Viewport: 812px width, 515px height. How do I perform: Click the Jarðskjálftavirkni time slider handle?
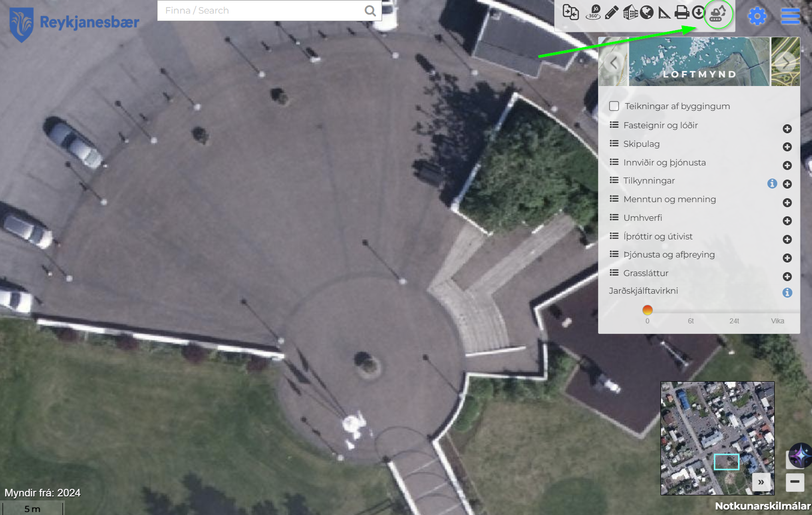pyautogui.click(x=647, y=310)
